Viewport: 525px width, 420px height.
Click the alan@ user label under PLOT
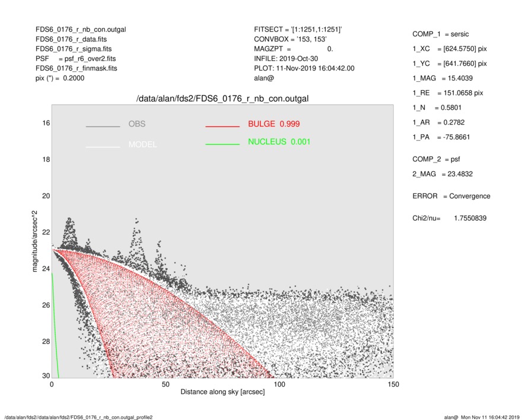264,78
